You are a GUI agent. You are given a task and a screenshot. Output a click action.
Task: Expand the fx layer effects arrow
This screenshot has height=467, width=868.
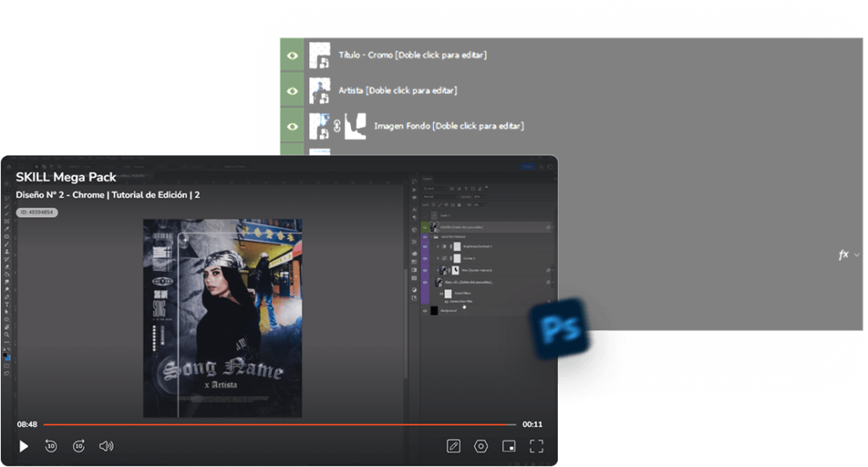tap(857, 255)
